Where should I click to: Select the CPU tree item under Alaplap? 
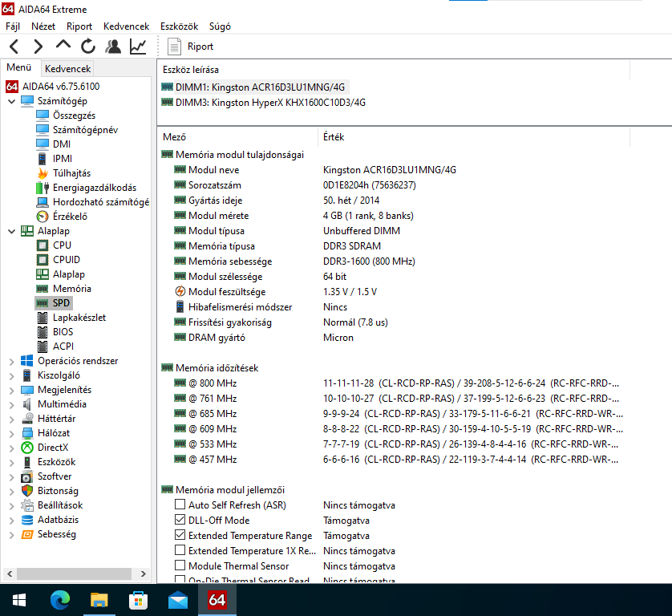[62, 245]
